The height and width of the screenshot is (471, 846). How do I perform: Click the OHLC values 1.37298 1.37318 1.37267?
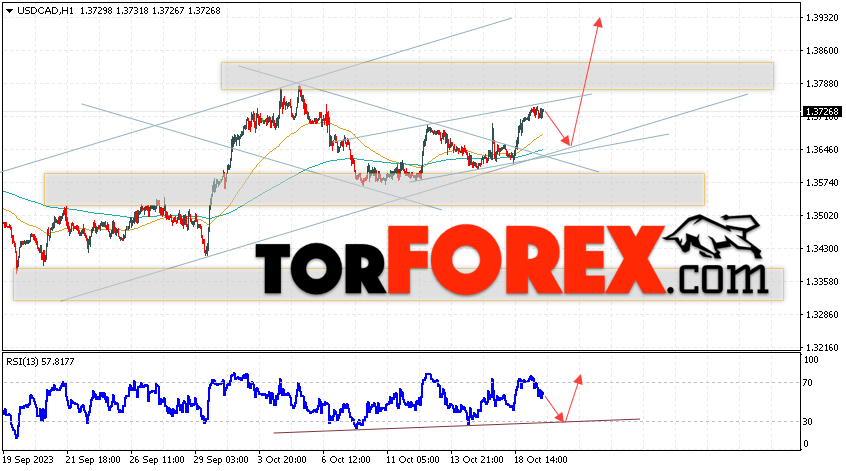tap(132, 11)
